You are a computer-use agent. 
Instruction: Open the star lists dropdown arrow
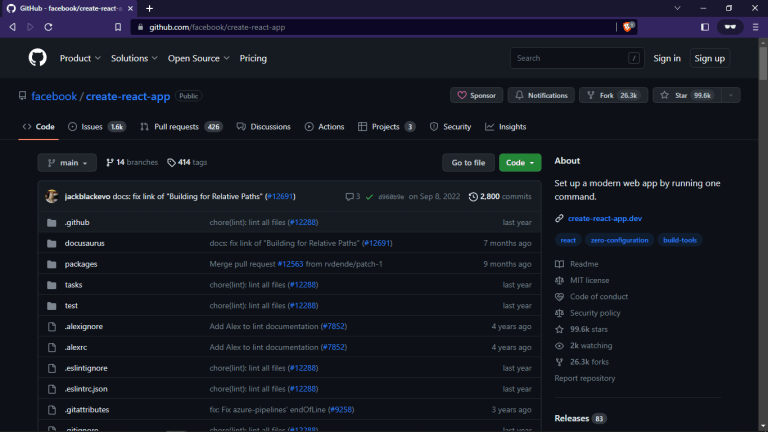(x=731, y=95)
